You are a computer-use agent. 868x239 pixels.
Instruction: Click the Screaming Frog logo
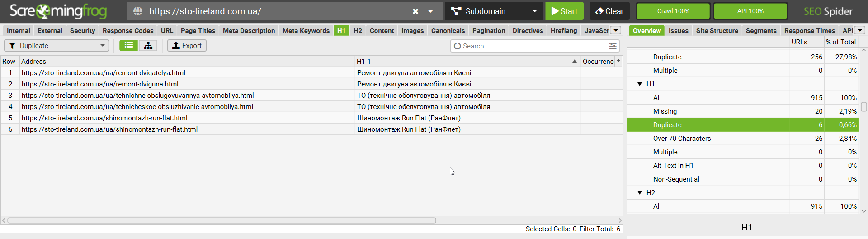tap(58, 11)
